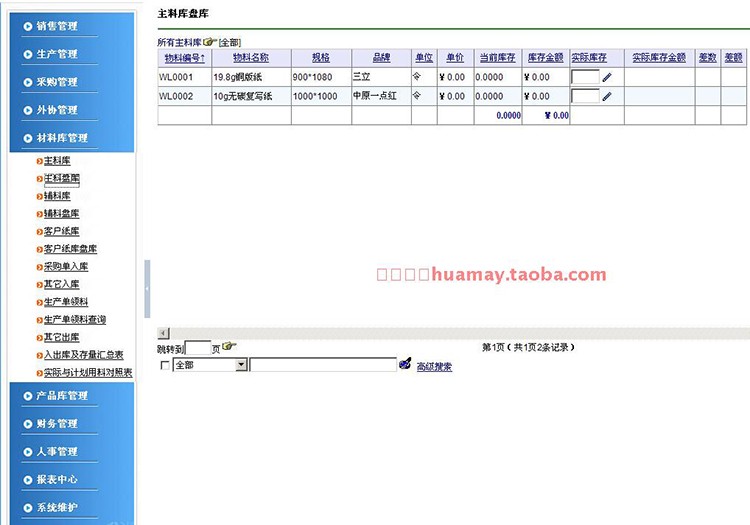This screenshot has width=750, height=525.
Task: Click the orange bullet icon beside 其它入库
Action: [x=40, y=285]
